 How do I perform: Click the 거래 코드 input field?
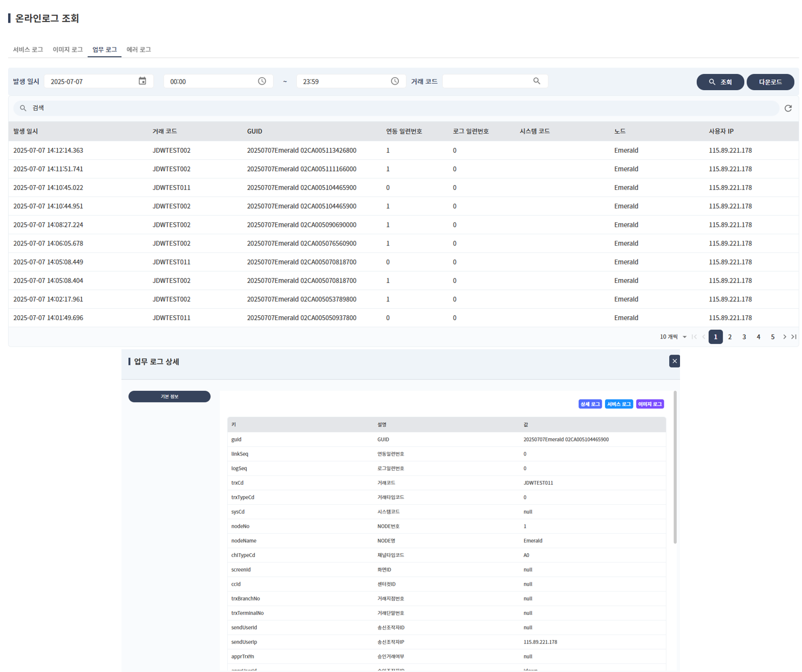[x=488, y=80]
